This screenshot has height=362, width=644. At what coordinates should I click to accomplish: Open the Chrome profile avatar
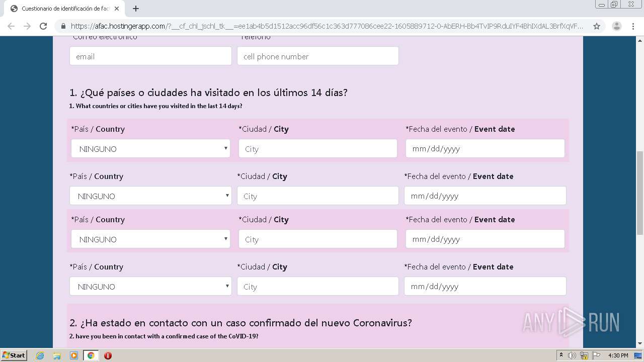(x=617, y=26)
